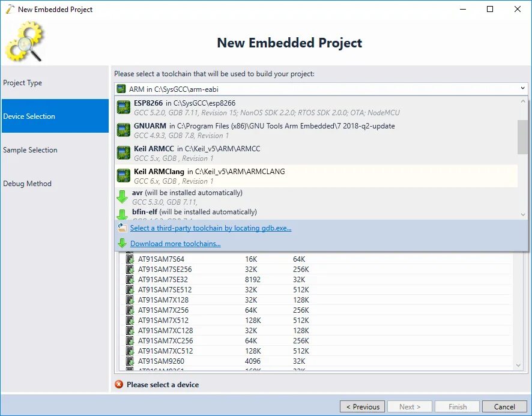532x416 pixels.
Task: Click the AT91SAM7X128 device icon
Action: click(130, 300)
